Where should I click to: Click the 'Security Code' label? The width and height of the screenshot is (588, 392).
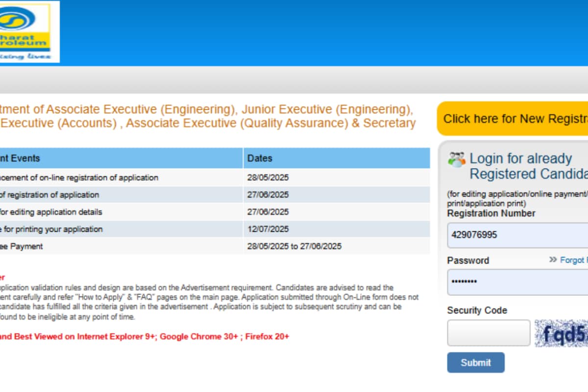477,310
